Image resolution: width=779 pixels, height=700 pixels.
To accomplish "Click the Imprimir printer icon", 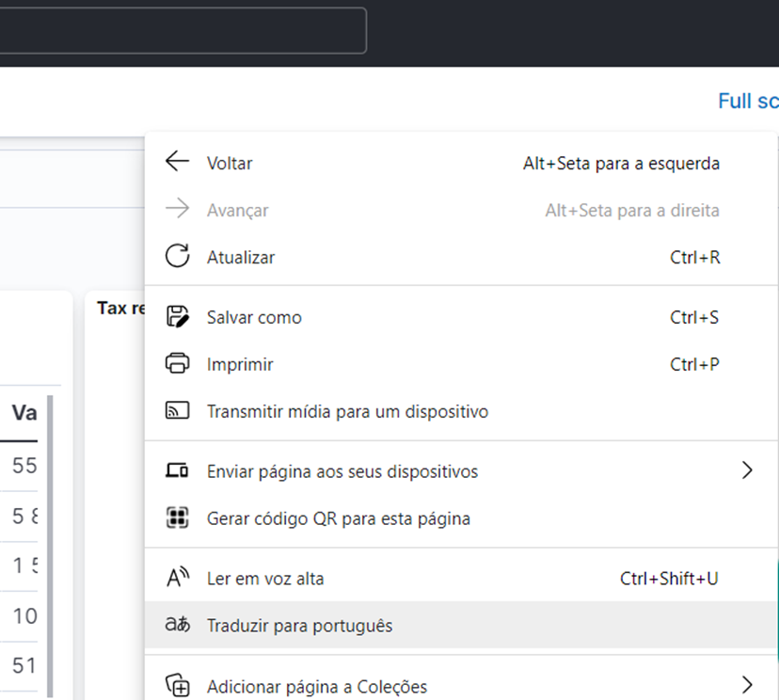I will click(x=178, y=363).
